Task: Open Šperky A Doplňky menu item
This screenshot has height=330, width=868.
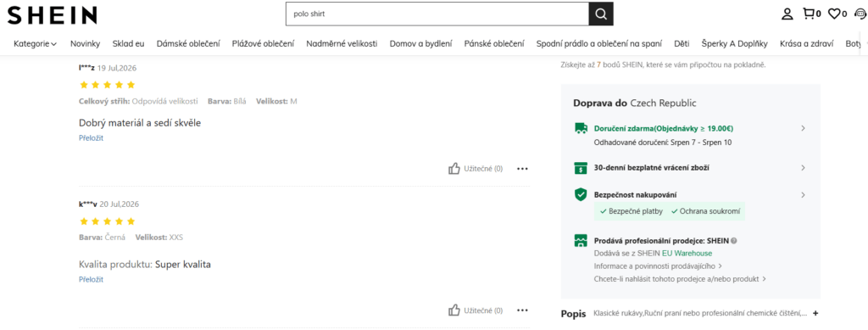Action: click(x=735, y=44)
